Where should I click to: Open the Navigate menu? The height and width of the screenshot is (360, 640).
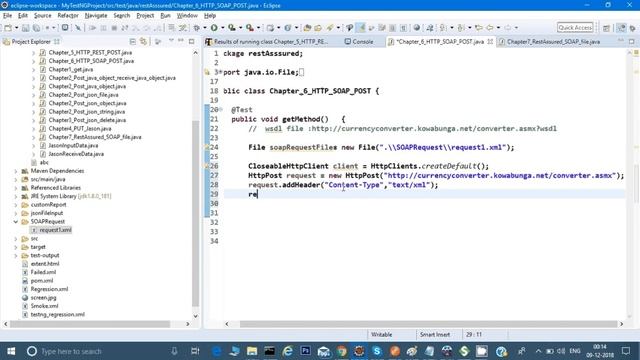[96, 16]
